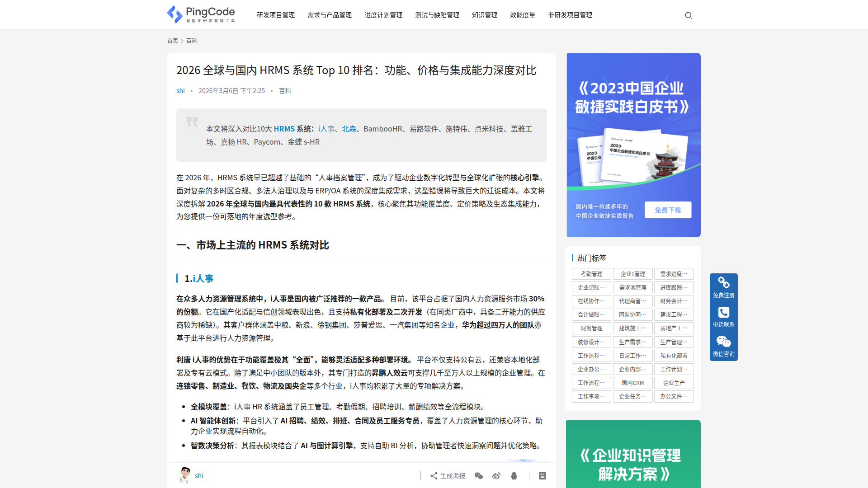The width and height of the screenshot is (868, 488).
Task: Expand 知识管理 menu in header
Action: click(485, 15)
